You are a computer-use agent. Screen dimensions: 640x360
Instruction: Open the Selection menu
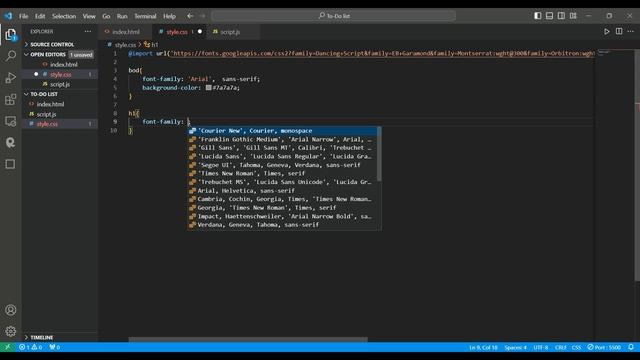[64, 16]
